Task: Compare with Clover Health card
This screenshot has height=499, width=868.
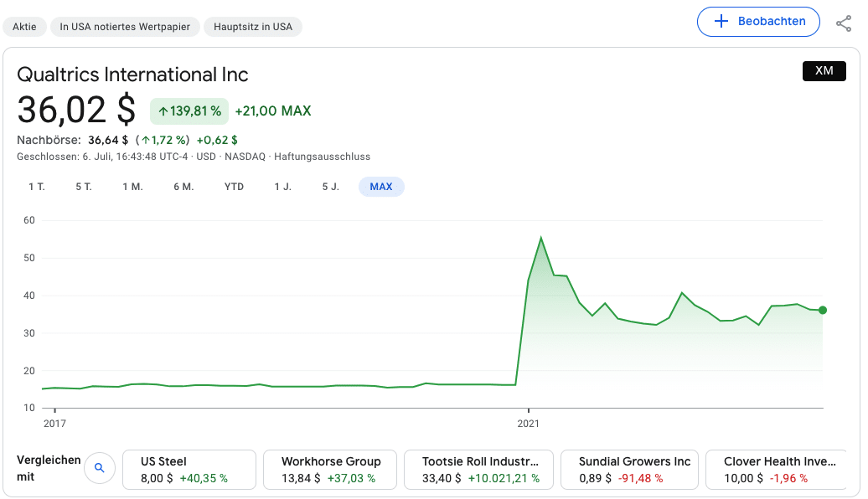Action: [x=776, y=470]
